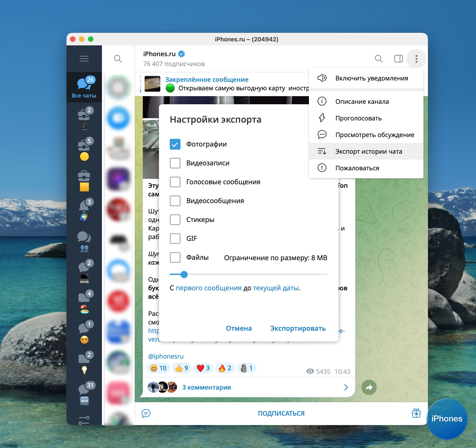Open the hamburger main menu icon
Screen dimensions: 476x448
[84, 59]
